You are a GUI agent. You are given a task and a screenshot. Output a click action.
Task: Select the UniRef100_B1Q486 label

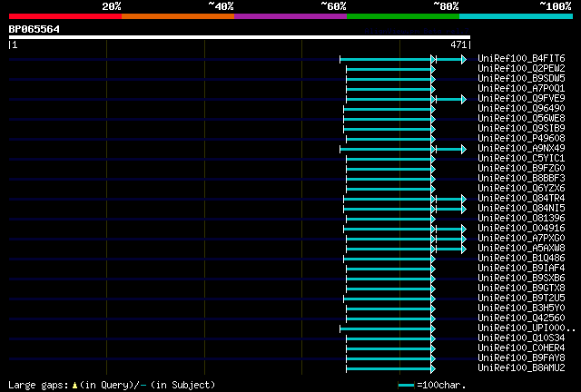click(521, 259)
